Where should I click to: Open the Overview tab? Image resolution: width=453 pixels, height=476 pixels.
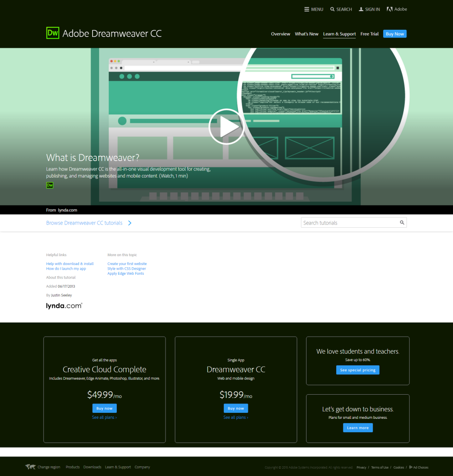280,34
